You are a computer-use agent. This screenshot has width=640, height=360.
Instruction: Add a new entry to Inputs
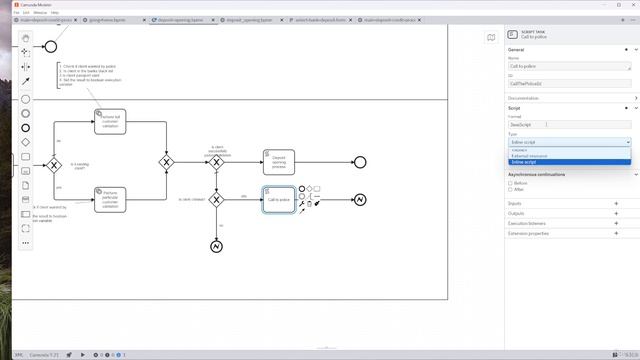tap(616, 203)
